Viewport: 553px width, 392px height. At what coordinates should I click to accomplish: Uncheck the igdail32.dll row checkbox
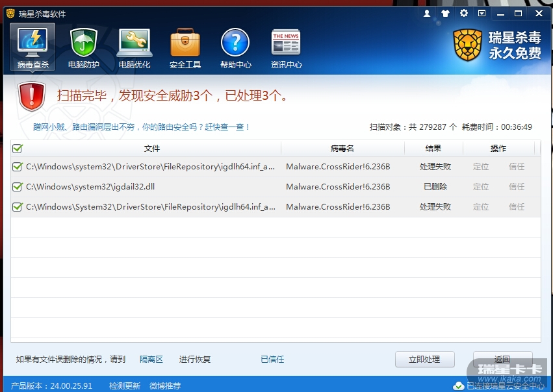[x=18, y=187]
